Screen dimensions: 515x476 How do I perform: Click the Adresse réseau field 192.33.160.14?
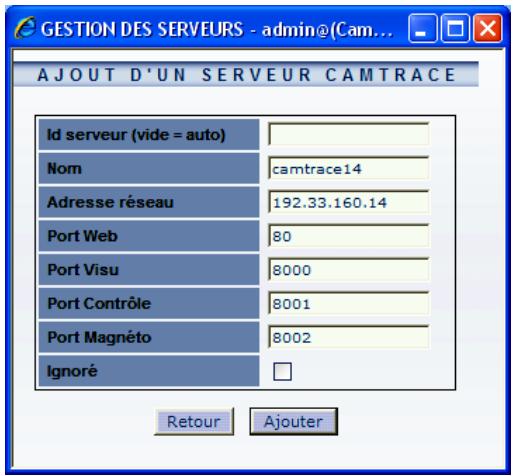pos(349,202)
